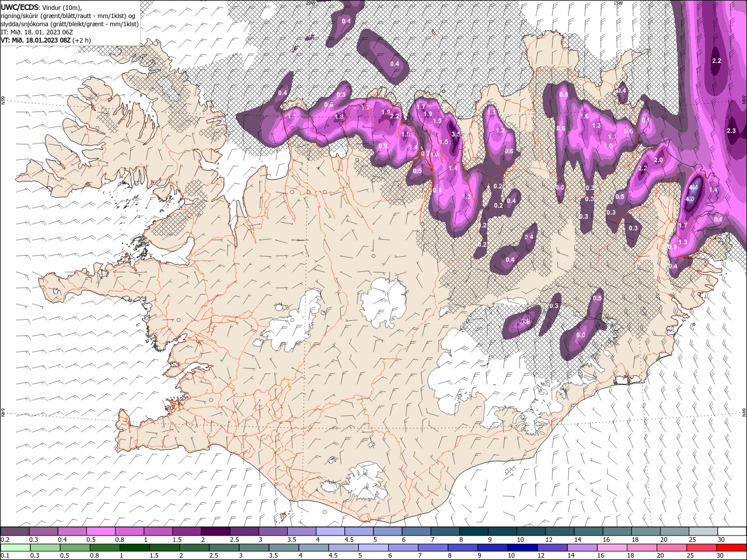
Task: Click the 2.3 precipitation value on the map
Action: tap(731, 131)
